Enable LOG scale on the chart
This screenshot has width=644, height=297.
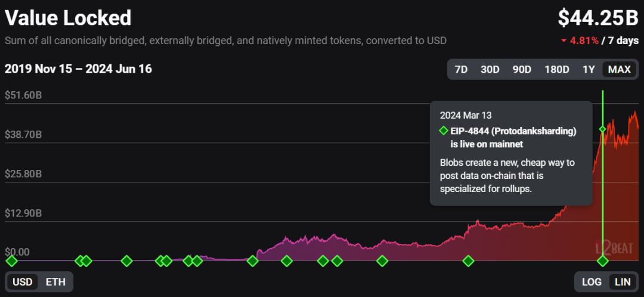point(592,281)
